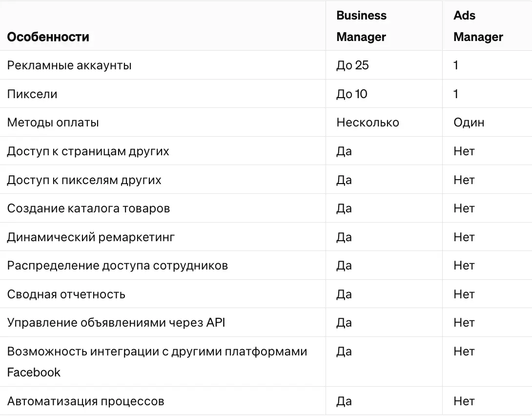Select the "Пиксели" row label
Screen dimensions: 532x416
point(32,94)
